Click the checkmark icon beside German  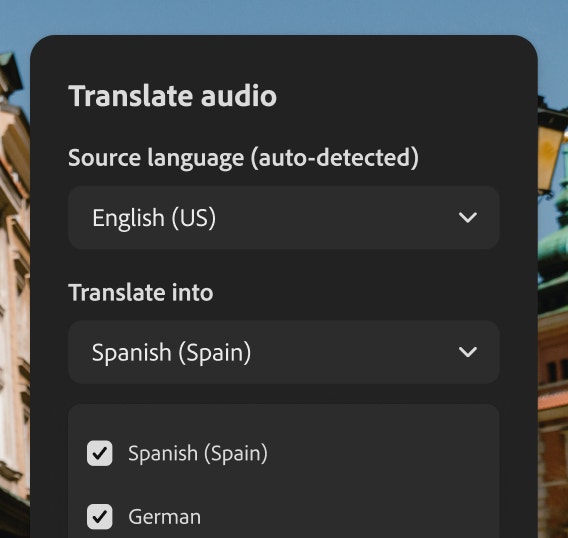(x=100, y=516)
